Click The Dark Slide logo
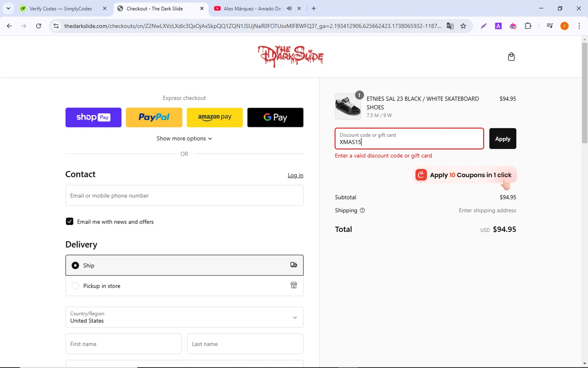Screen dimensions: 588x368 (x=290, y=56)
